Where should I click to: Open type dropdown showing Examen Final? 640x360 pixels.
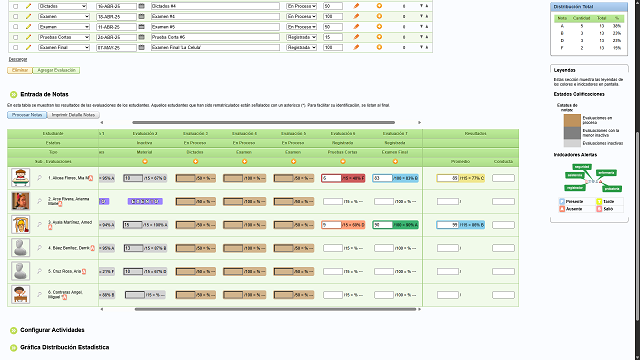(64, 47)
